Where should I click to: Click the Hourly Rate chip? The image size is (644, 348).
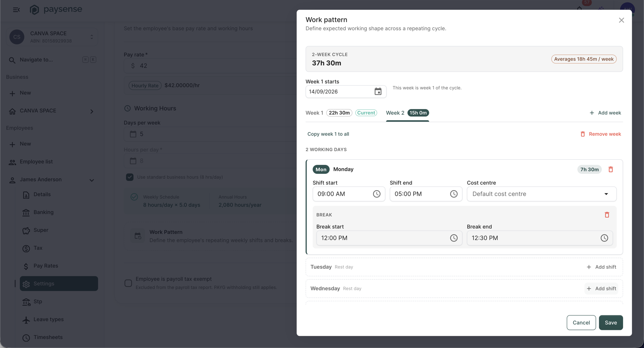tap(145, 86)
